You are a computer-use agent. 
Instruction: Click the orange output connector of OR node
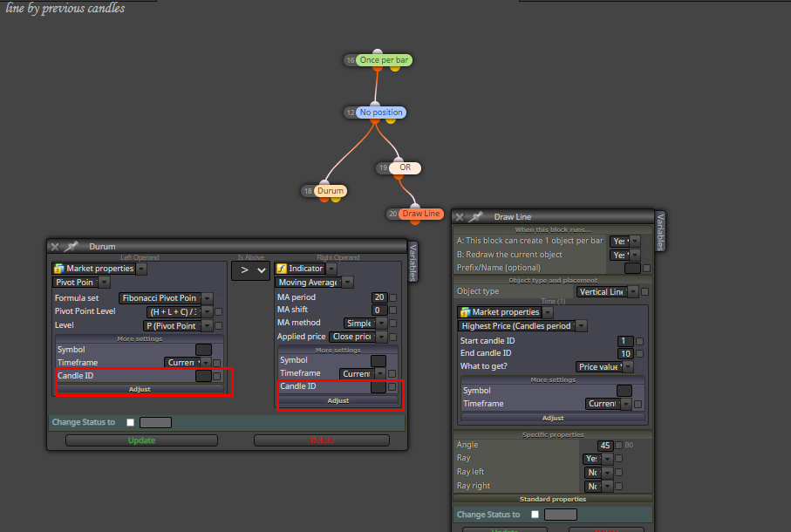click(x=399, y=175)
